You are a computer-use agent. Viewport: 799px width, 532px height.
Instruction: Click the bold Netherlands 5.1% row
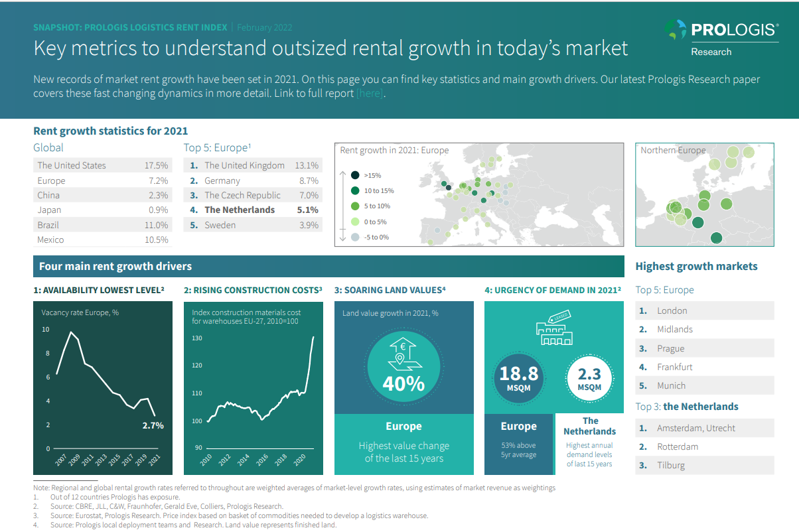click(x=253, y=210)
